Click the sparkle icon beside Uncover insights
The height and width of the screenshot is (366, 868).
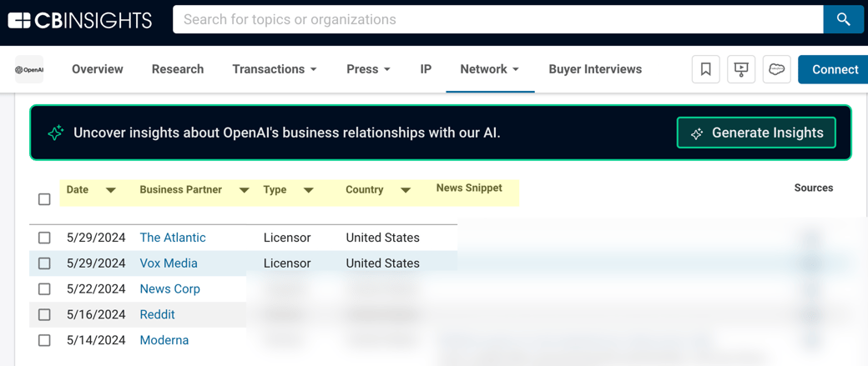point(55,133)
